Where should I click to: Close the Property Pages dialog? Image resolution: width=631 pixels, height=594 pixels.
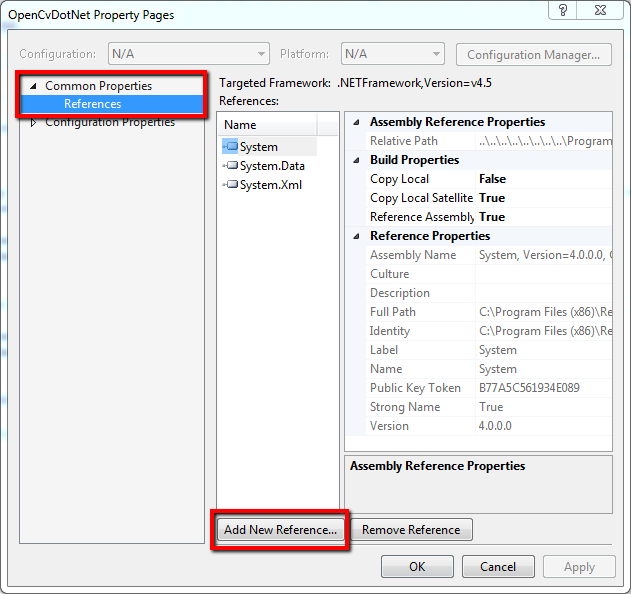(x=600, y=10)
